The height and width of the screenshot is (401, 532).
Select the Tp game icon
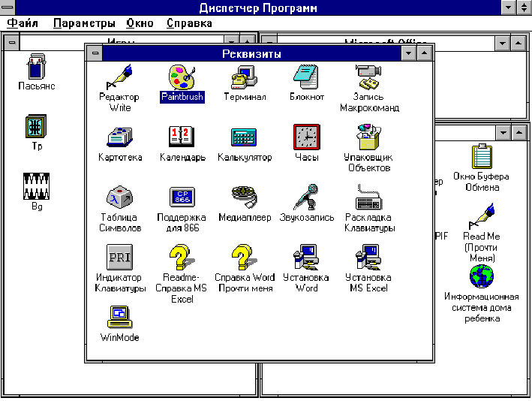coord(36,126)
